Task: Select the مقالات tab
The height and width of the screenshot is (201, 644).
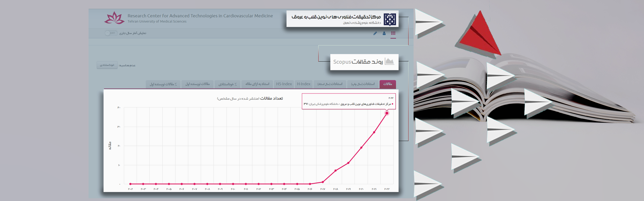Action: point(388,84)
